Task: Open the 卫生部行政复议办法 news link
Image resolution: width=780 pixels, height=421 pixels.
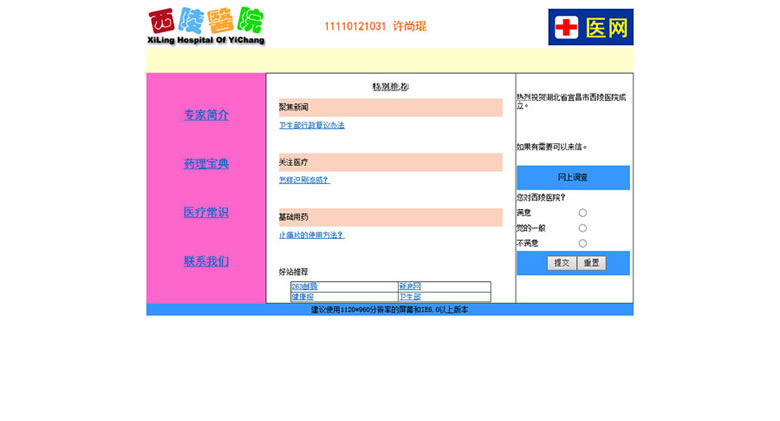Action: [x=311, y=126]
